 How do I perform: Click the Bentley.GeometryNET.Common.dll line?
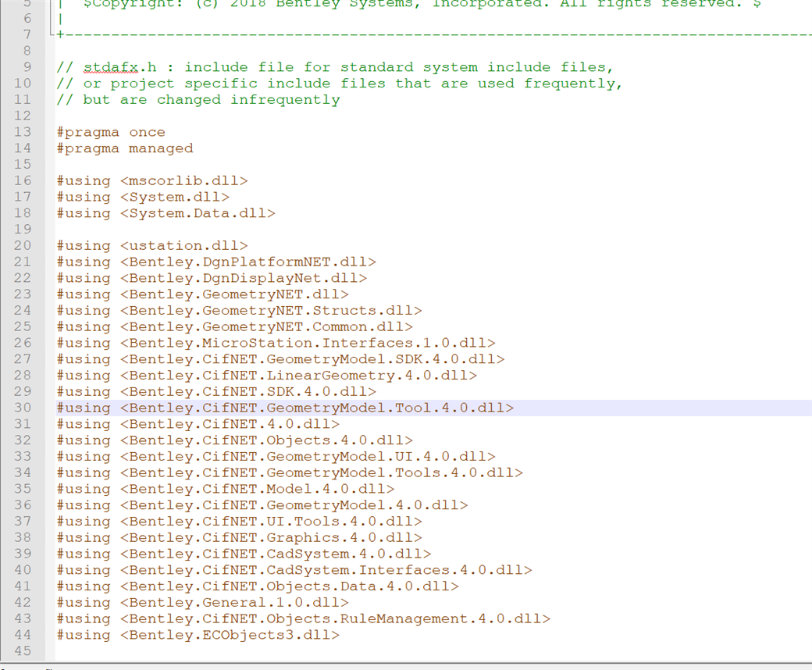tap(234, 326)
